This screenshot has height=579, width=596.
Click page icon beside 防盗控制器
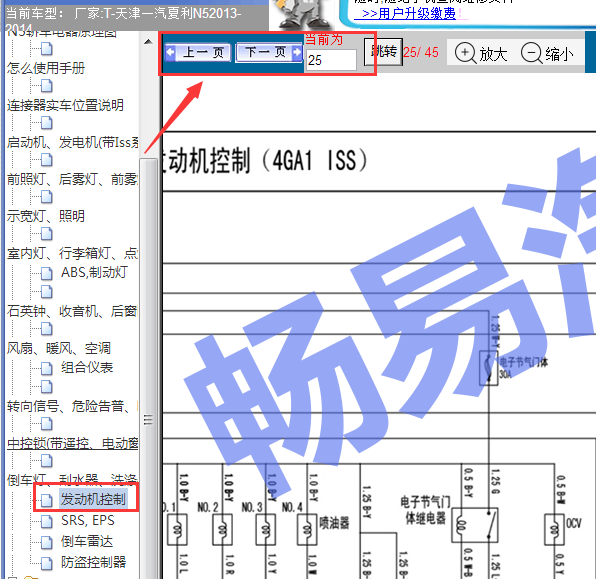coord(47,563)
